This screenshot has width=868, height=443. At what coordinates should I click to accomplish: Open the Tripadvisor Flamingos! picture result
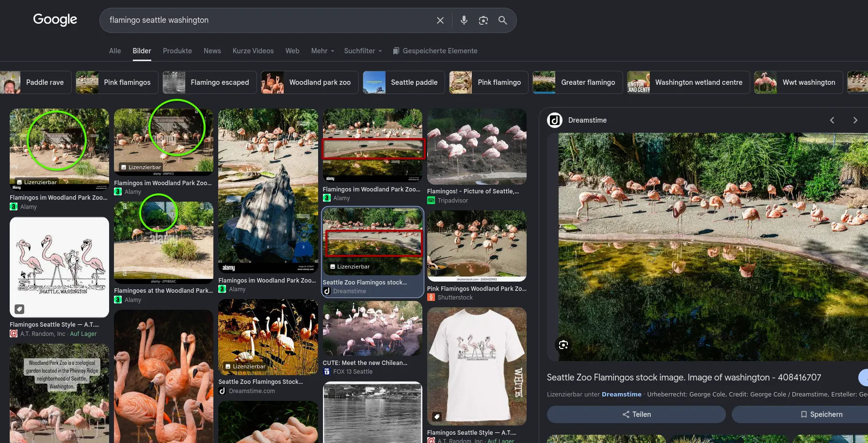[477, 146]
